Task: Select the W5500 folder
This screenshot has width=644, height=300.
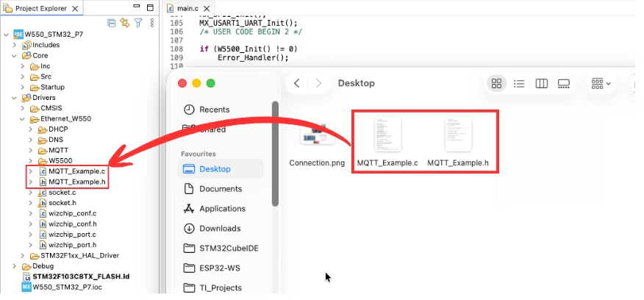Action: [x=60, y=161]
